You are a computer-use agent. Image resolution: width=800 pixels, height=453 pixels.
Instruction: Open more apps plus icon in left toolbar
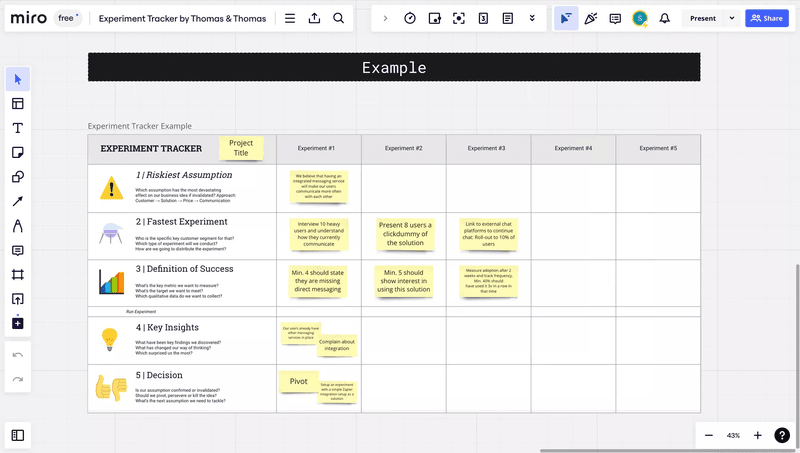pos(18,323)
